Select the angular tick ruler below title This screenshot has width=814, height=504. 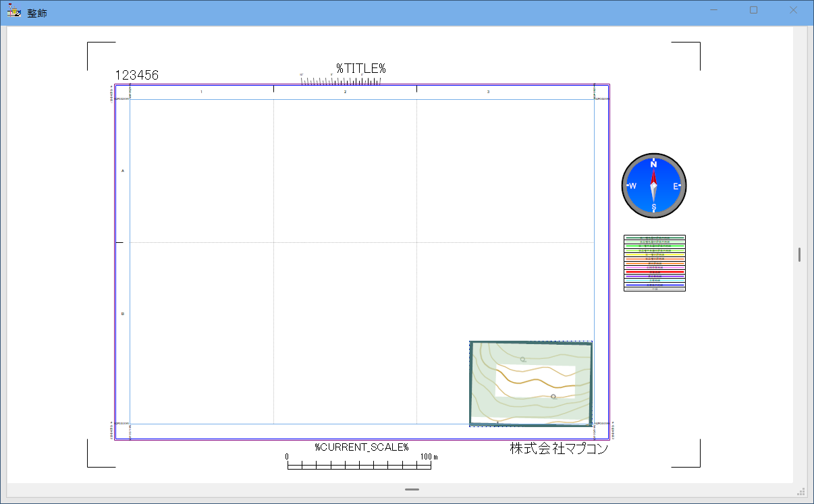pos(342,80)
